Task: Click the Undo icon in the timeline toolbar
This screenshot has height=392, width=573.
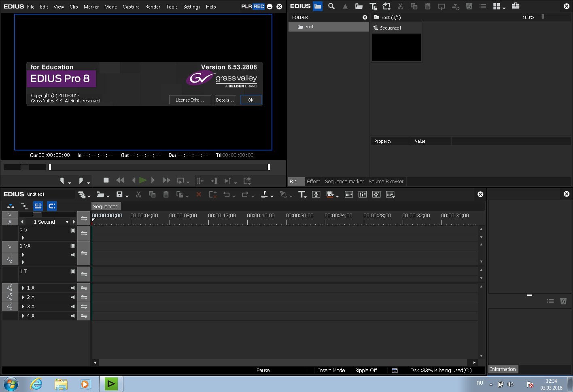Action: coord(227,195)
